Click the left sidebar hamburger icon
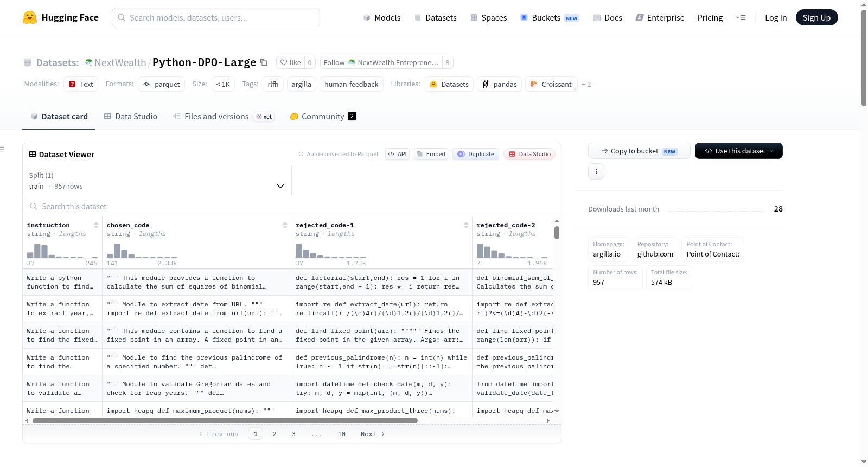The height and width of the screenshot is (467, 868). coord(3,149)
